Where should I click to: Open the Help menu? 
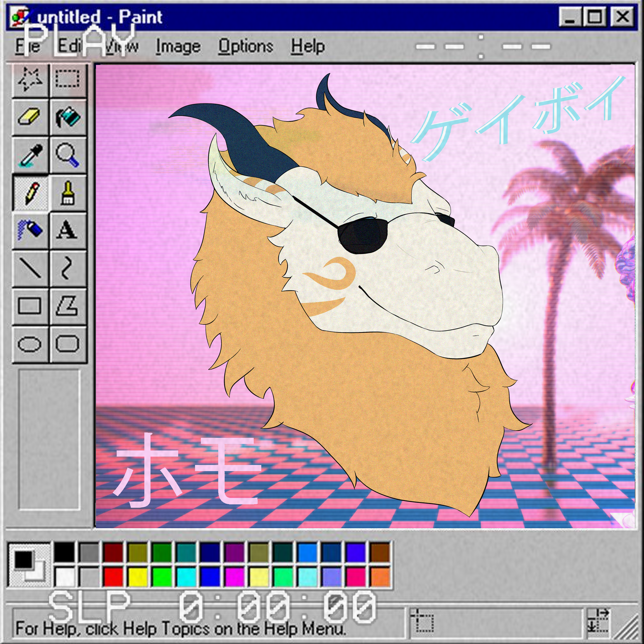coord(308,46)
